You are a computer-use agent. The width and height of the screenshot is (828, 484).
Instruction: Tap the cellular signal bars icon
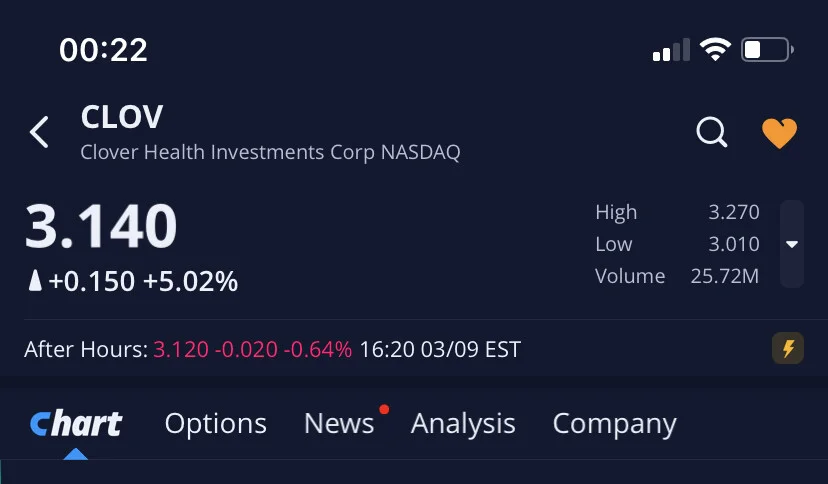coord(671,50)
